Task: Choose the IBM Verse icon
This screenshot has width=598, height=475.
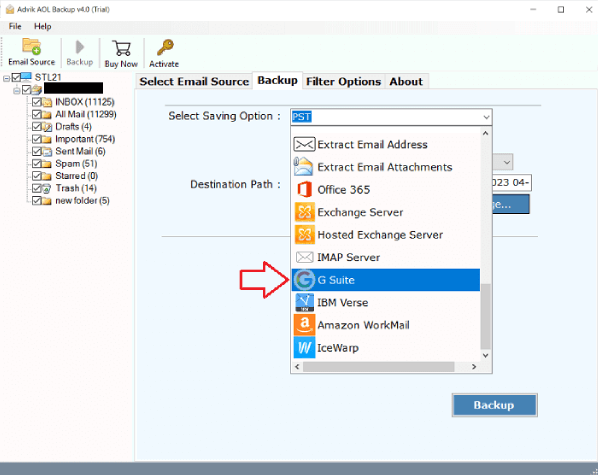Action: [x=304, y=302]
